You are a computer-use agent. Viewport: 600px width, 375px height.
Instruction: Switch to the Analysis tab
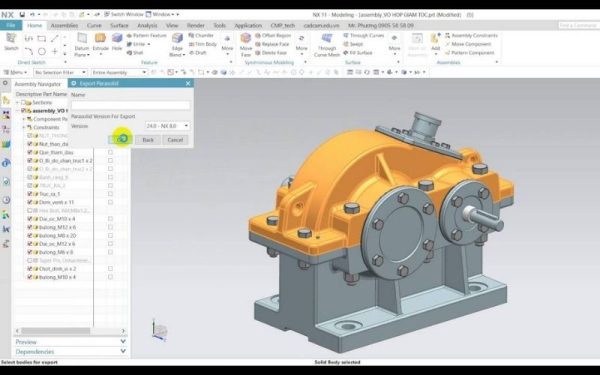click(x=147, y=25)
